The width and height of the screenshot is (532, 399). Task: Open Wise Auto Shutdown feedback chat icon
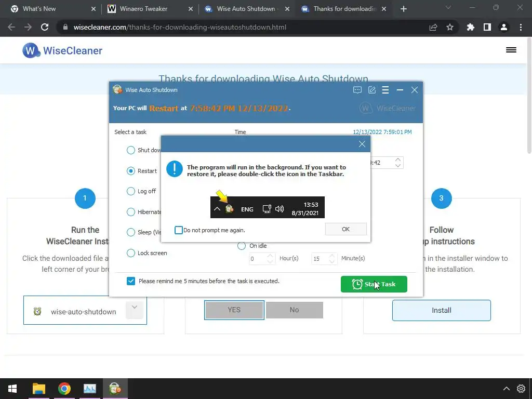357,90
